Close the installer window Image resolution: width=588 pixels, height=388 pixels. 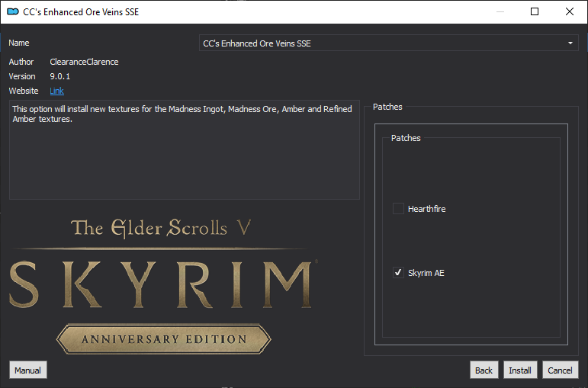tap(569, 11)
